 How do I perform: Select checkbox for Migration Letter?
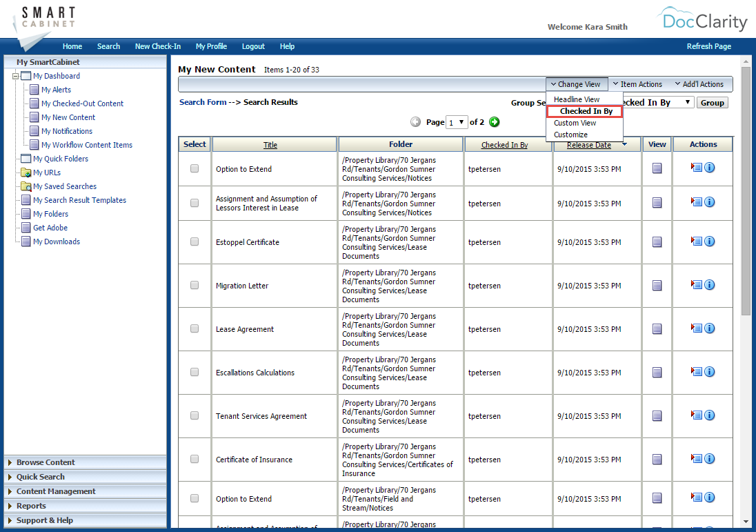[x=195, y=285]
